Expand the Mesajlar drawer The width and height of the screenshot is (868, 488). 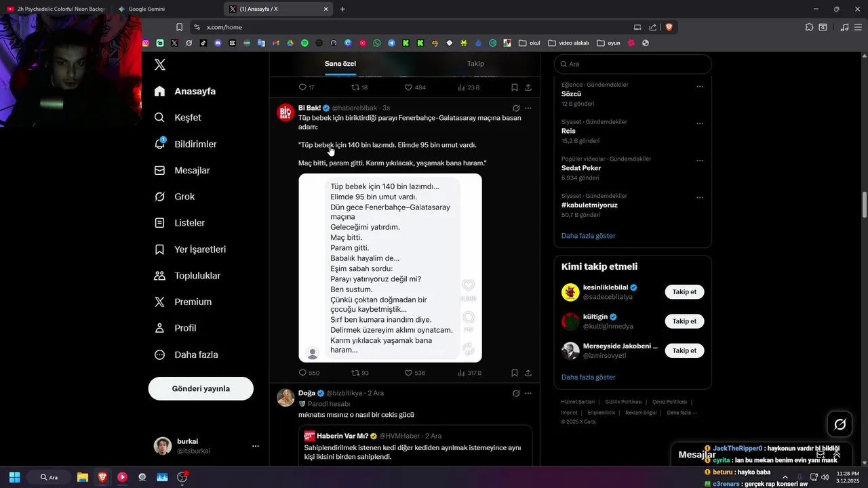point(837,455)
